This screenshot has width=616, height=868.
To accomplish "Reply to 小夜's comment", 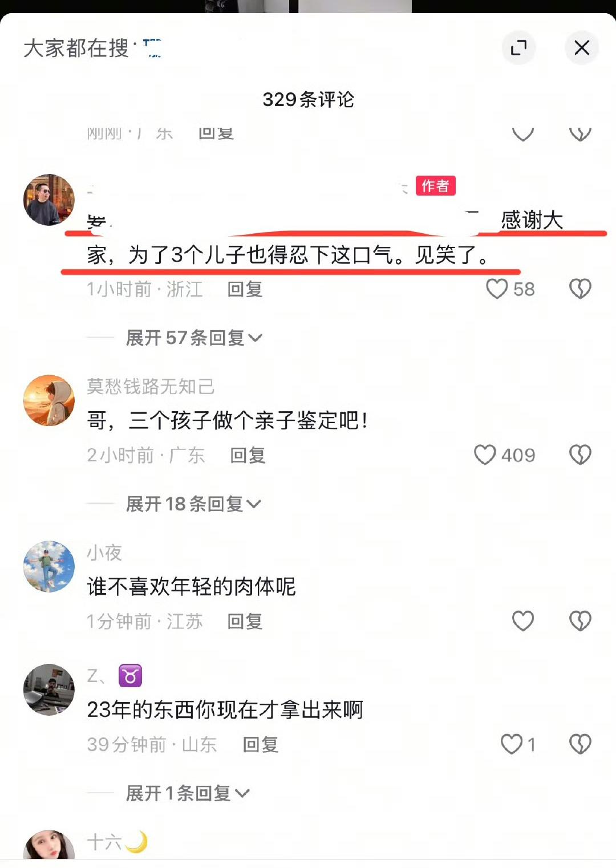I will (x=245, y=621).
